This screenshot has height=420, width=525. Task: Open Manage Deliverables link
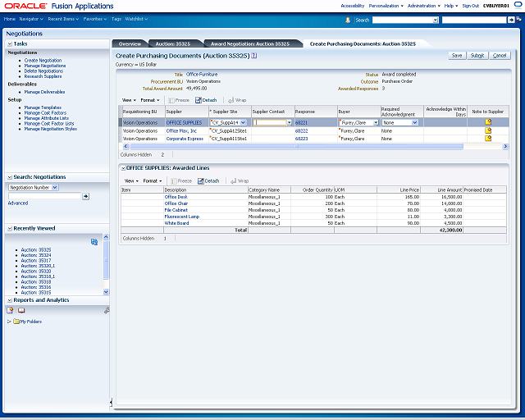[x=44, y=92]
